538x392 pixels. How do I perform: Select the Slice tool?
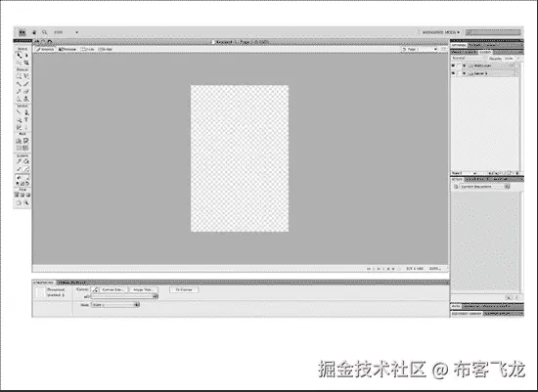point(26,140)
